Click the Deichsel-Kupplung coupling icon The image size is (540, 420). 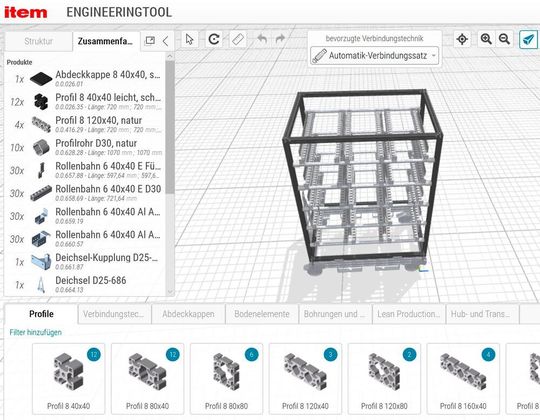(41, 262)
